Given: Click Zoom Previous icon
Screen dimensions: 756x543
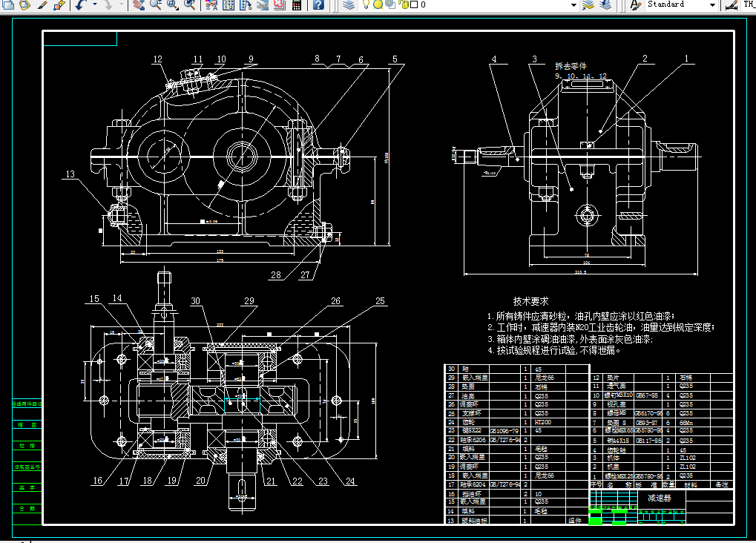Looking at the screenshot, I should [x=191, y=4].
